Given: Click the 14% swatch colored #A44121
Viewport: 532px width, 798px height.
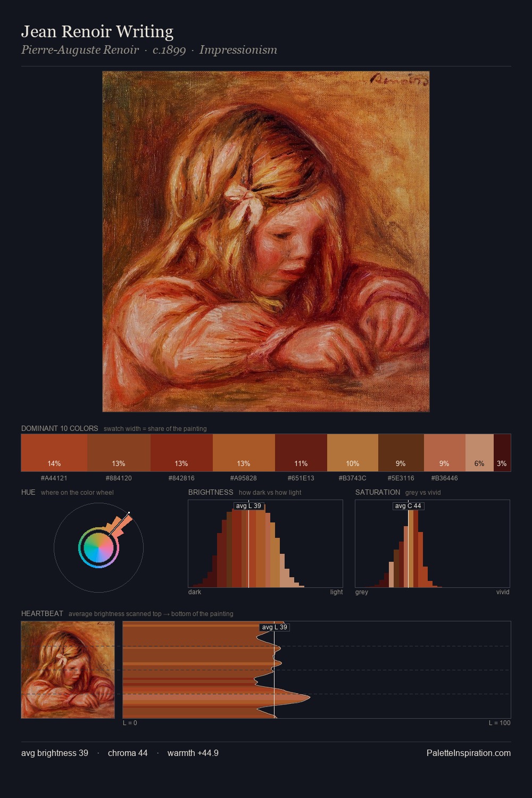Looking at the screenshot, I should [x=54, y=453].
